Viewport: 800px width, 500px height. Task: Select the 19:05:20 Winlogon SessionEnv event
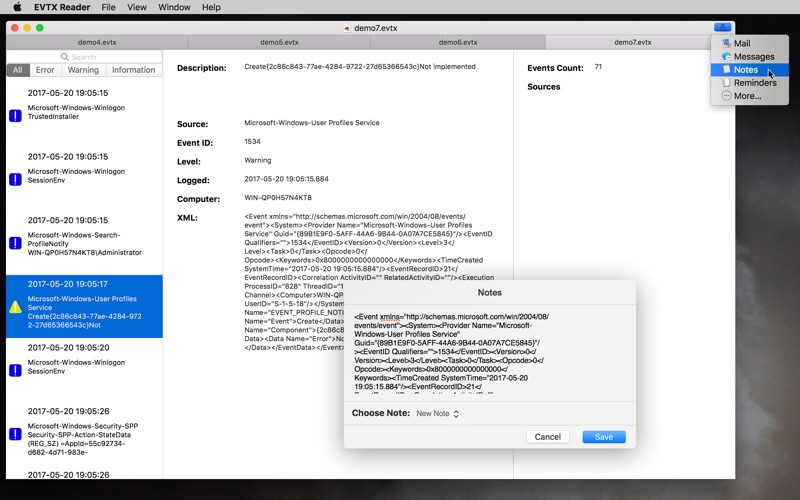click(84, 370)
